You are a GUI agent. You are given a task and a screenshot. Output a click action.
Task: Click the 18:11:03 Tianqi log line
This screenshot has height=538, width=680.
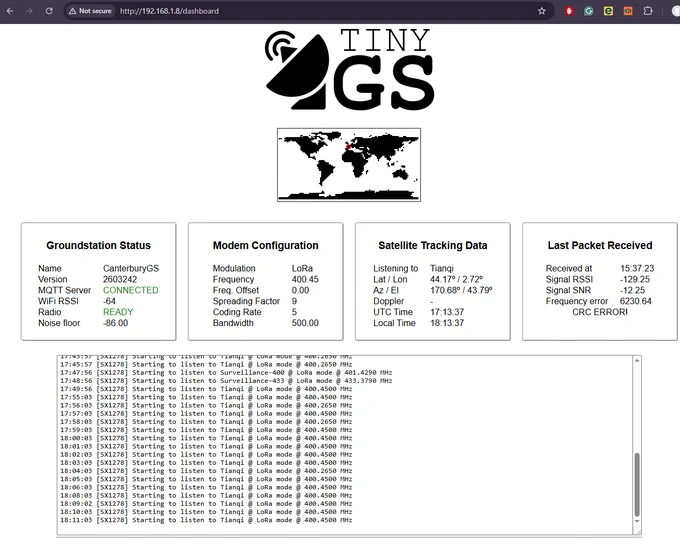coord(206,520)
